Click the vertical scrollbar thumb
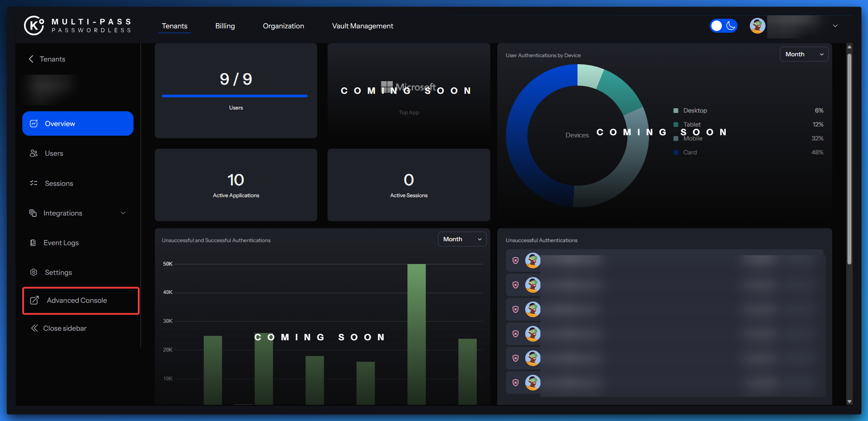Screen dimensions: 868x421 849,157
